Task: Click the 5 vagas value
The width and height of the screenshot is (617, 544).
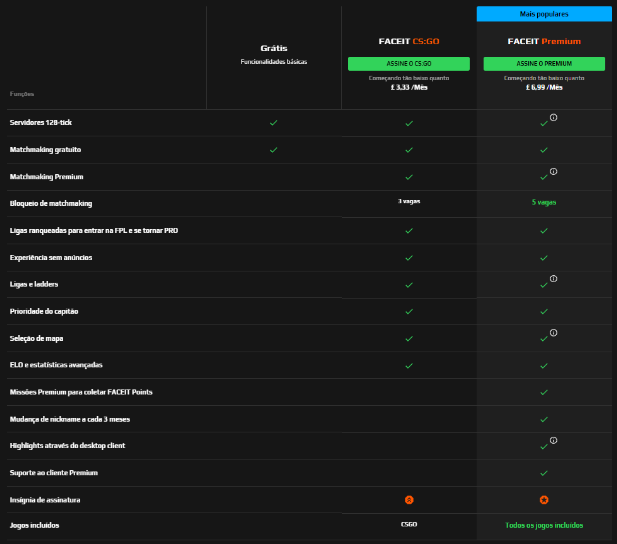Action: click(544, 202)
